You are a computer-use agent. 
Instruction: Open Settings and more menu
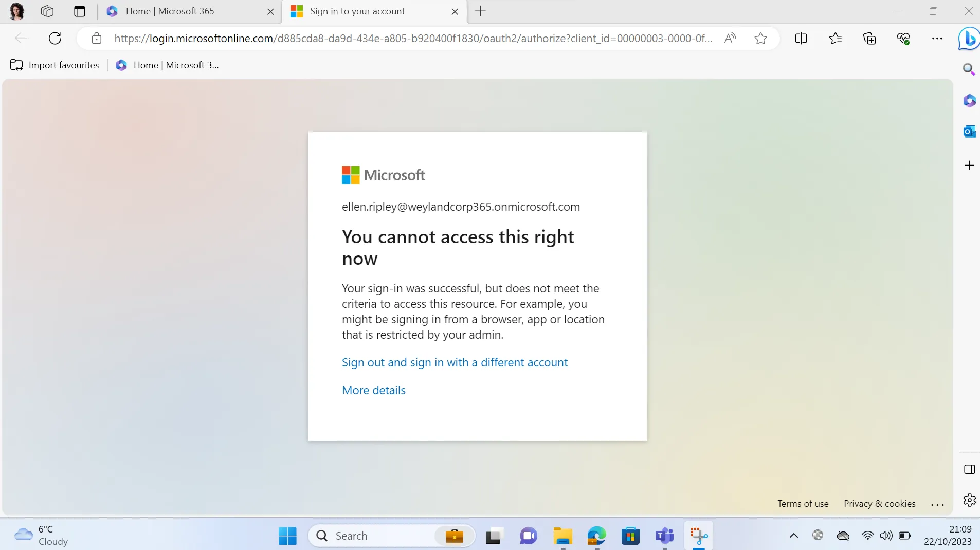click(937, 38)
